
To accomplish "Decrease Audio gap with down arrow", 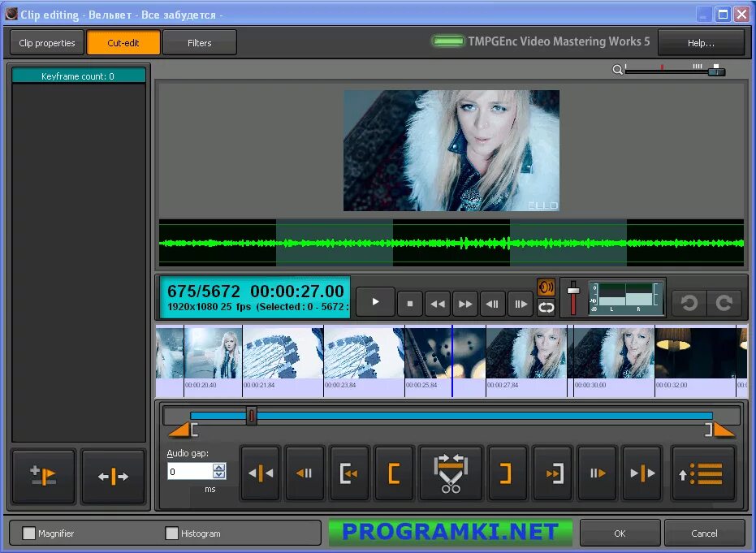I will pos(219,475).
